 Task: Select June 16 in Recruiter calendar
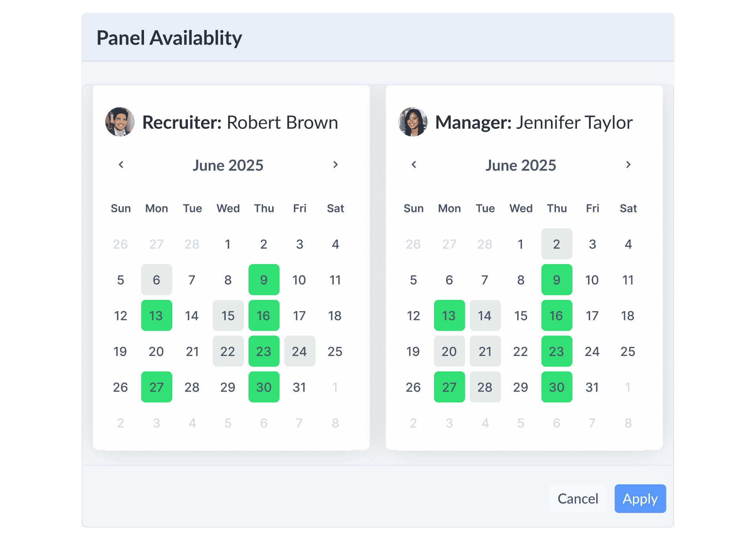pyautogui.click(x=264, y=315)
